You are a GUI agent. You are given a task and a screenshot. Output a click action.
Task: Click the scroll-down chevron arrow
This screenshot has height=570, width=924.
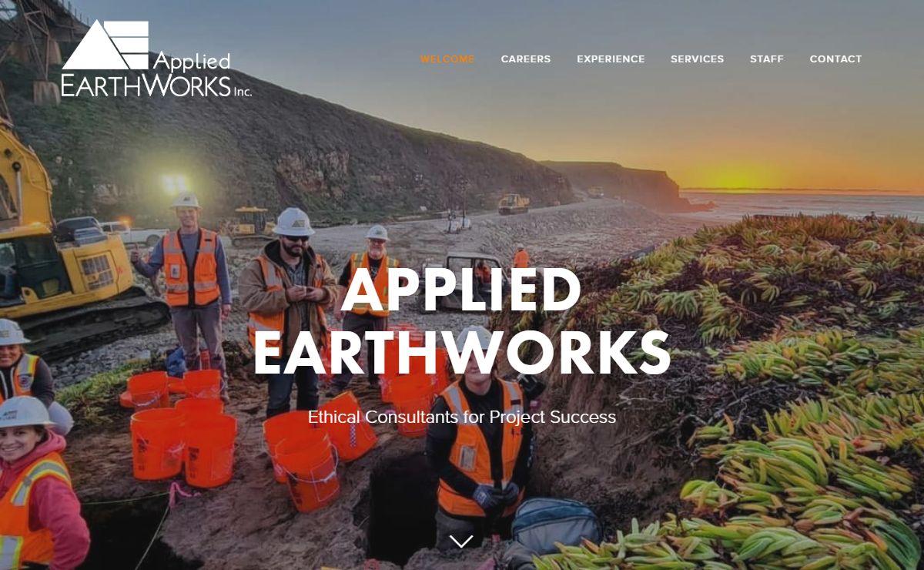461,541
